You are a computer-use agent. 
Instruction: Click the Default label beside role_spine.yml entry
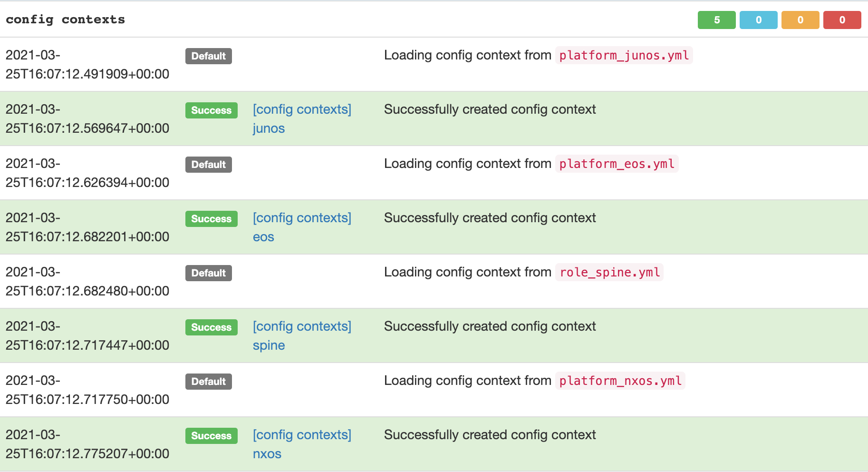(208, 273)
